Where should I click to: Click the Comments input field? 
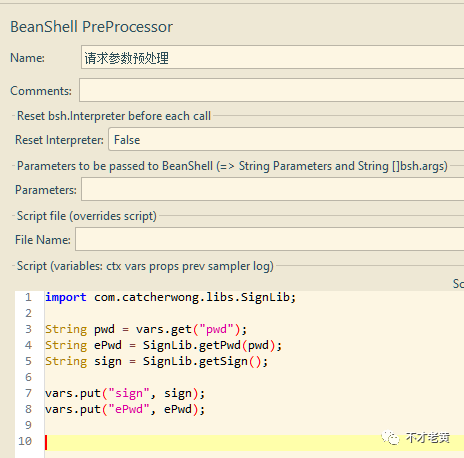272,90
